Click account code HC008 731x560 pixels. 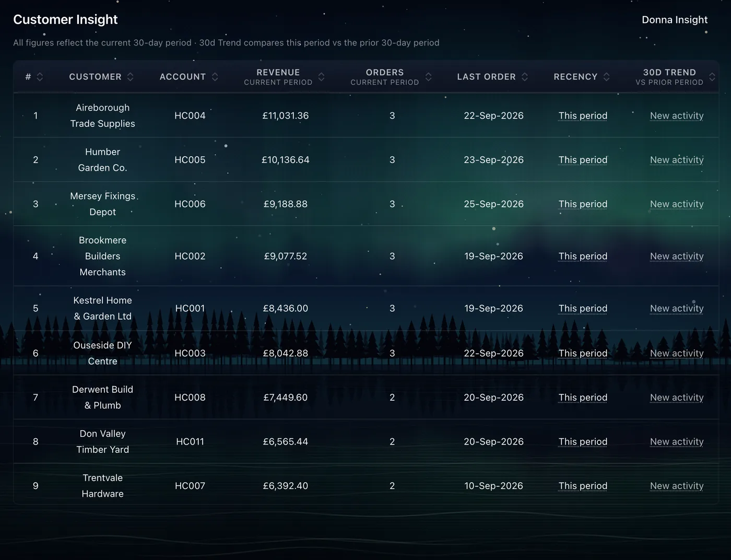[190, 398]
